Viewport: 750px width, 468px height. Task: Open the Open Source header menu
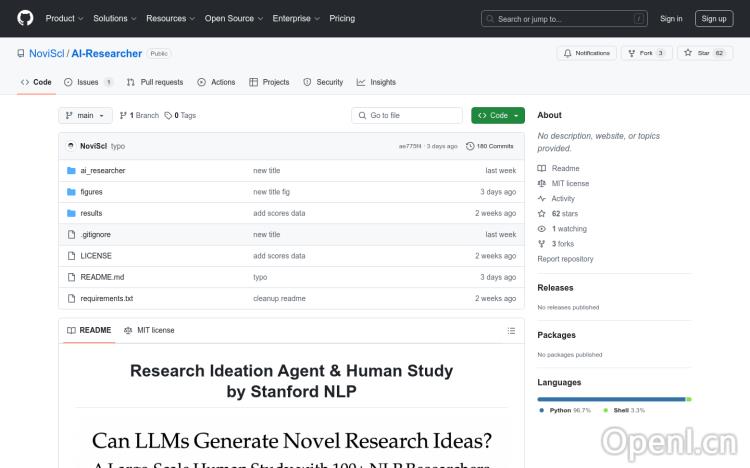(233, 18)
